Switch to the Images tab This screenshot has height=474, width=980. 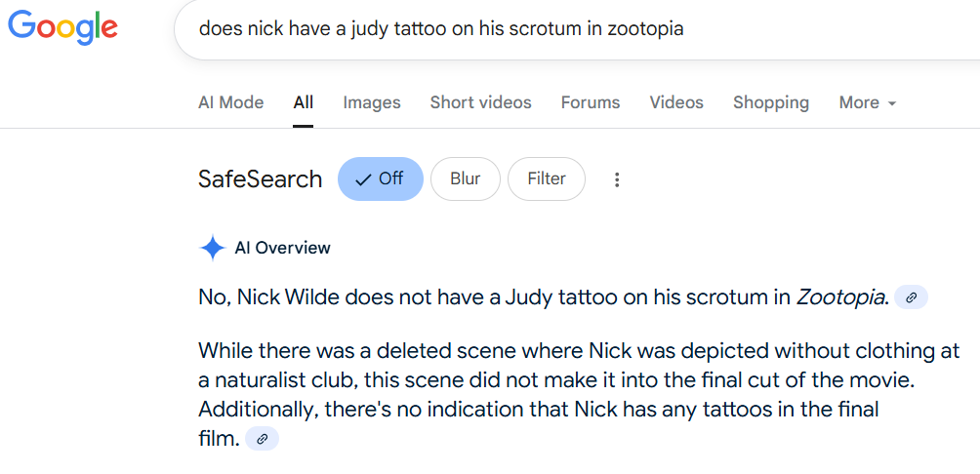372,102
